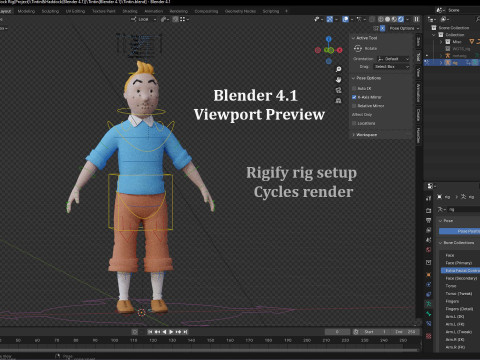This screenshot has height=360, width=480.
Task: Open the Texture properties tab
Action: coord(429,336)
